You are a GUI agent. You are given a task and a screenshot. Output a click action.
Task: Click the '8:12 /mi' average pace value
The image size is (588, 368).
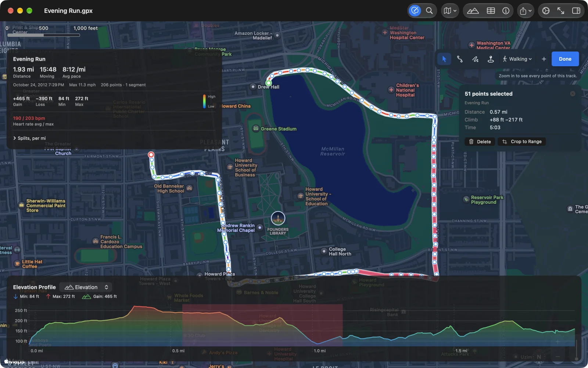click(x=74, y=69)
